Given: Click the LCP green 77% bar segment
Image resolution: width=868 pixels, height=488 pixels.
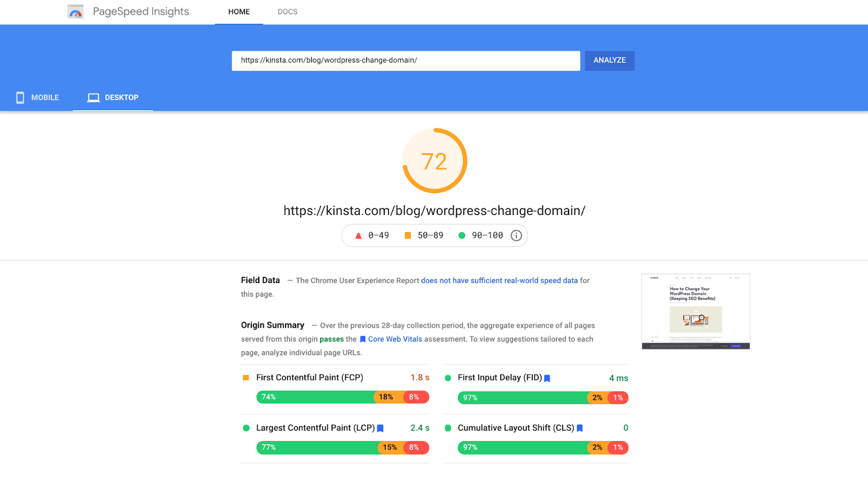Looking at the screenshot, I should [x=317, y=448].
